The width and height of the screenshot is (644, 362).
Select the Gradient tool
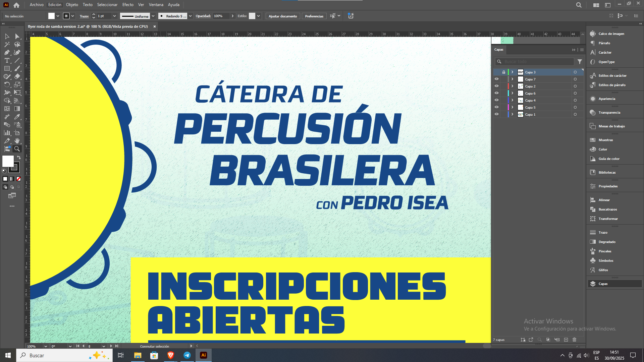click(x=17, y=109)
